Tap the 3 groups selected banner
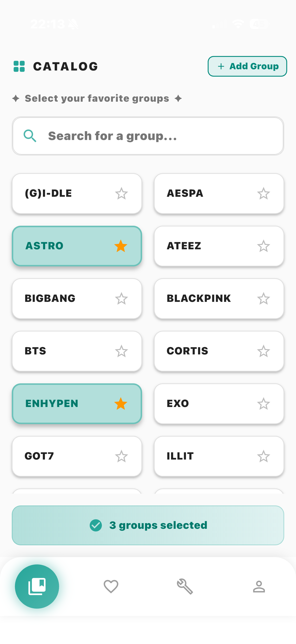The width and height of the screenshot is (296, 644). click(148, 525)
